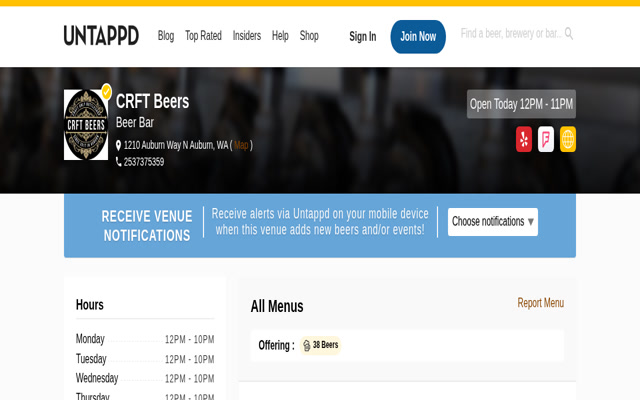The height and width of the screenshot is (400, 640).
Task: Open the Map link beside the address
Action: pos(241,145)
